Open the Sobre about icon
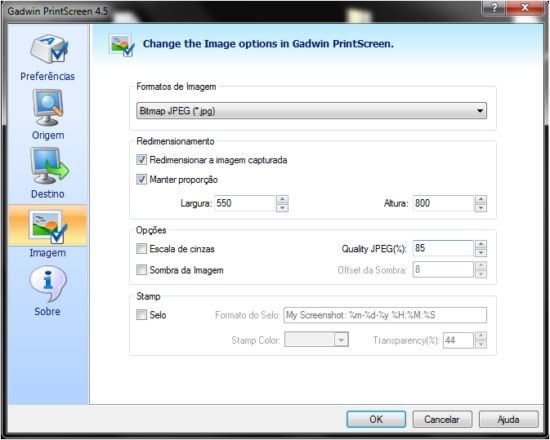 (48, 284)
